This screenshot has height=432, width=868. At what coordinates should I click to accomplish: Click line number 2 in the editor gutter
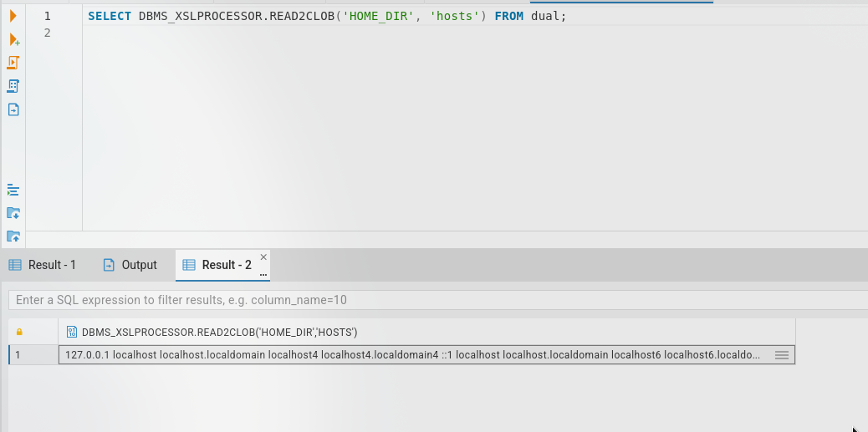pyautogui.click(x=48, y=33)
